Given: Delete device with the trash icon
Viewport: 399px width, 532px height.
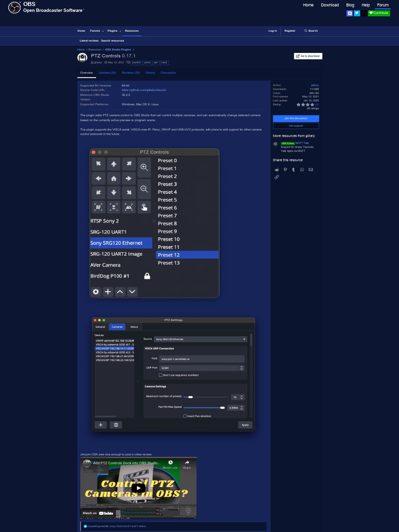Looking at the screenshot, I should point(116,425).
